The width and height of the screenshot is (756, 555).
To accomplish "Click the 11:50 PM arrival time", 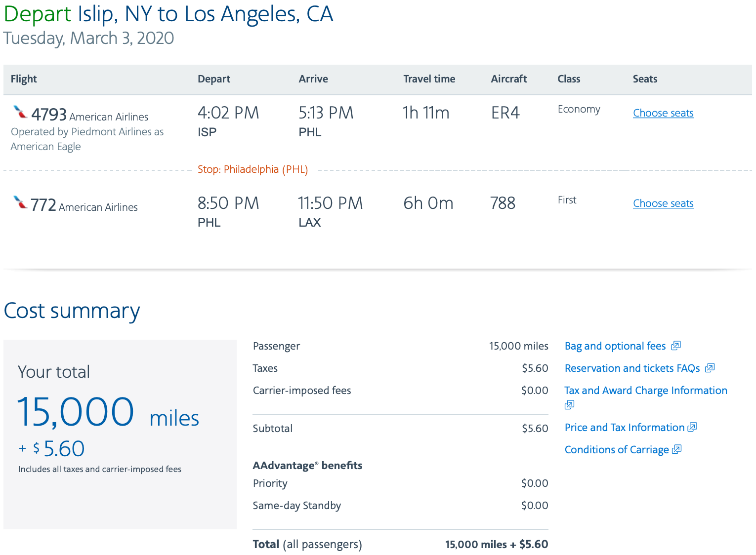I will tap(330, 203).
